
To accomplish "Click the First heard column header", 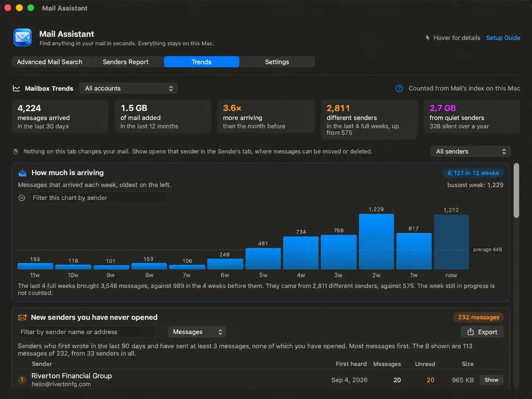I will (x=351, y=364).
